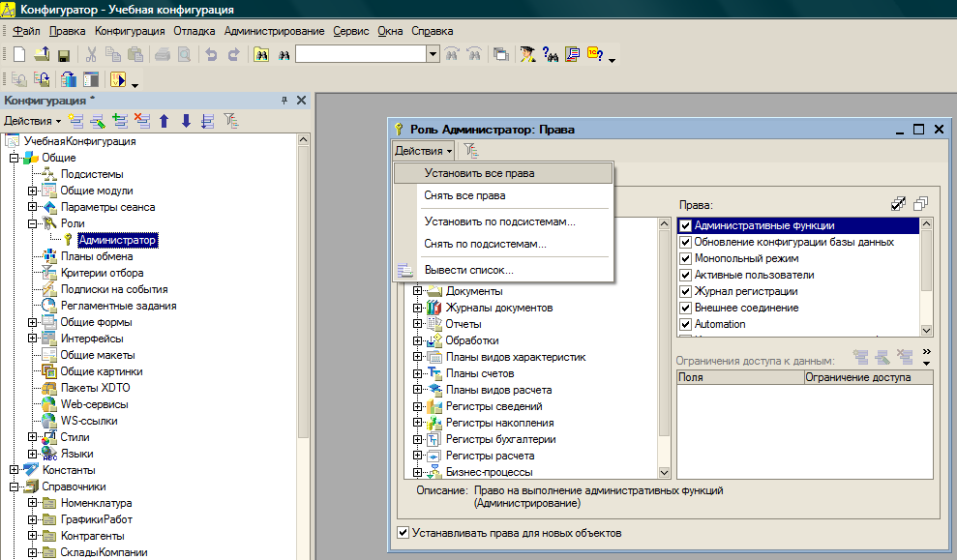
Task: Toggle the Журнал регистрации checkbox
Action: point(685,292)
